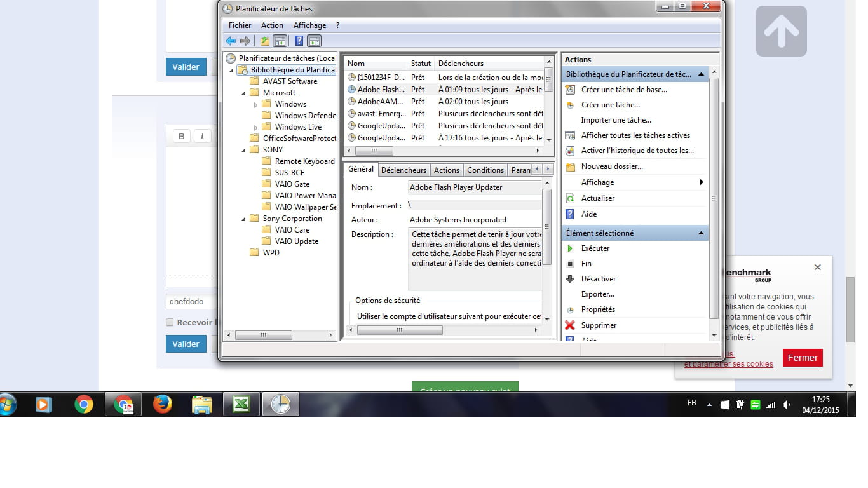Click Exporter action link
This screenshot has height=488, width=868.
tap(598, 294)
